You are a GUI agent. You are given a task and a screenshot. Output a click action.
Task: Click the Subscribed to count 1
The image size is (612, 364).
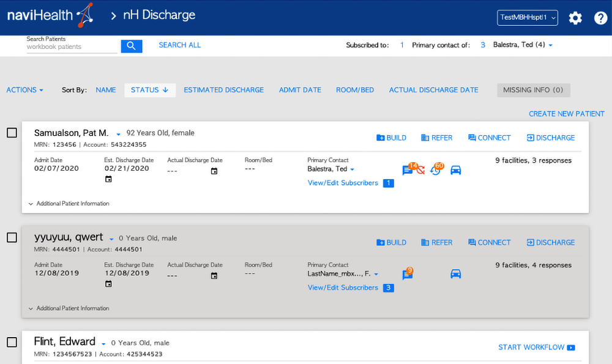tap(401, 45)
